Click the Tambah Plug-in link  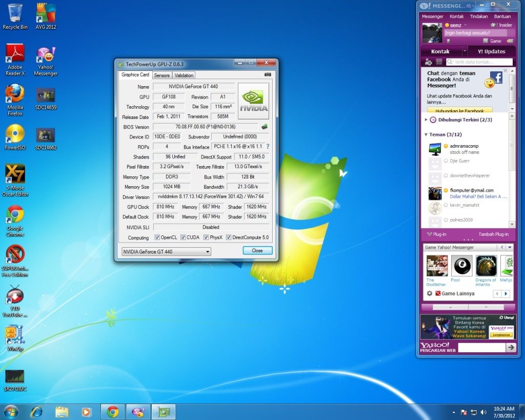493,234
